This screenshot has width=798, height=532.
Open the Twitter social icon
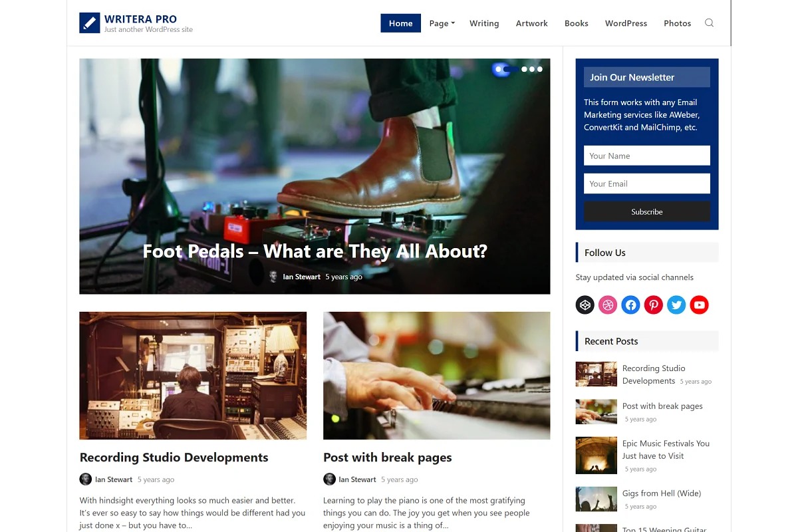click(x=676, y=305)
